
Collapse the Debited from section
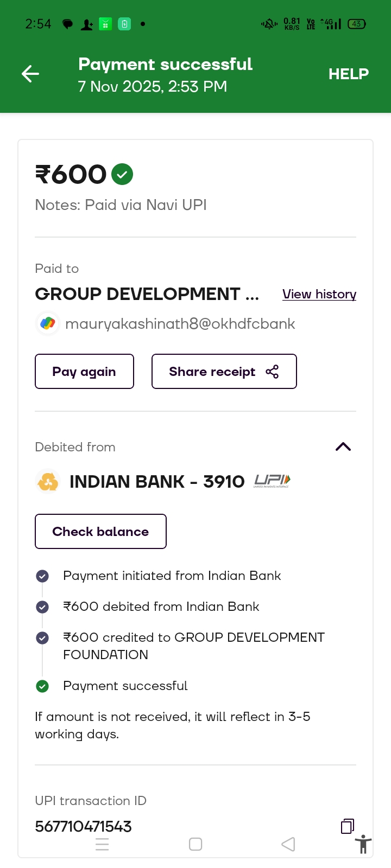(x=343, y=447)
